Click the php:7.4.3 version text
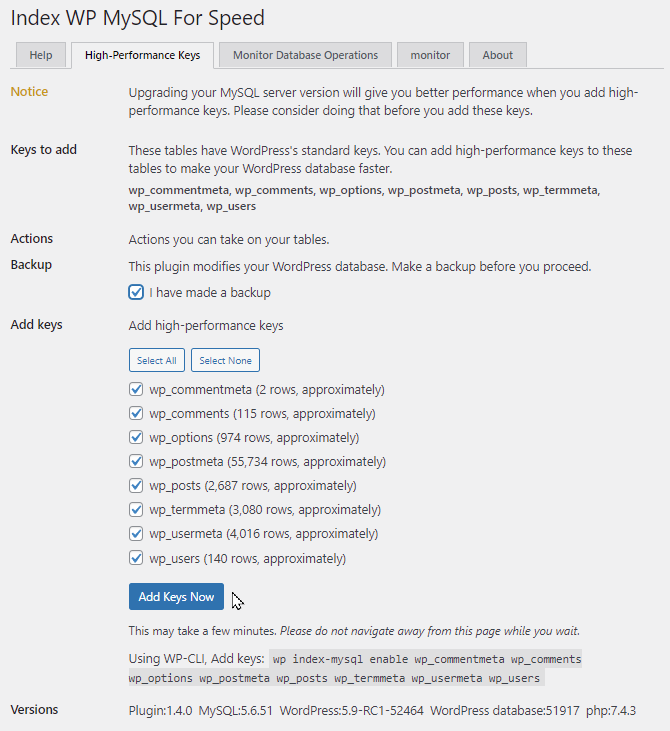670x731 pixels. click(x=611, y=710)
